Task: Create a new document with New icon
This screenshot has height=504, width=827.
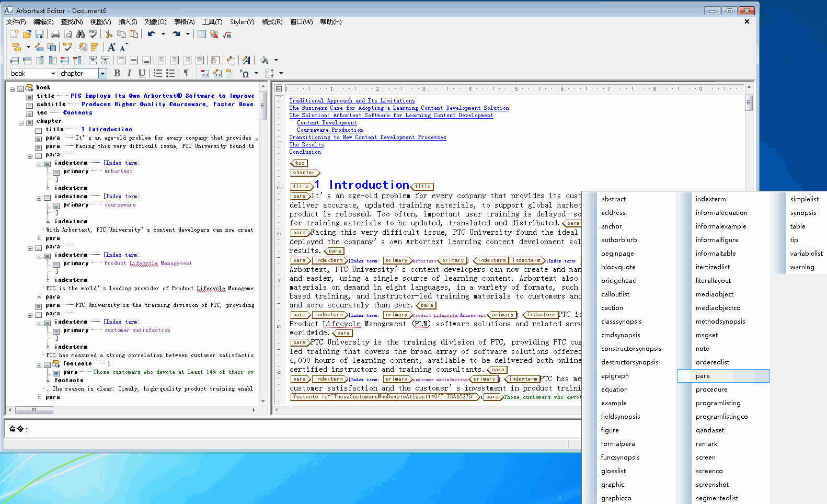Action: click(14, 34)
